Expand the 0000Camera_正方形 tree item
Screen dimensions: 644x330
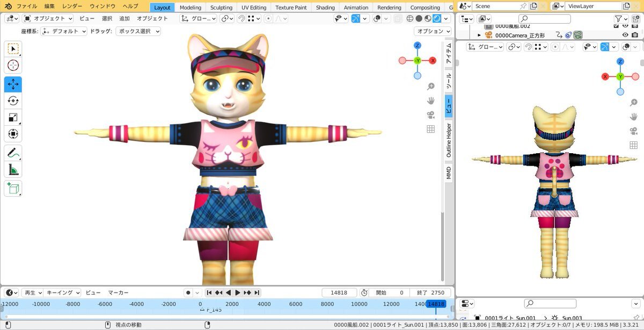pyautogui.click(x=479, y=35)
